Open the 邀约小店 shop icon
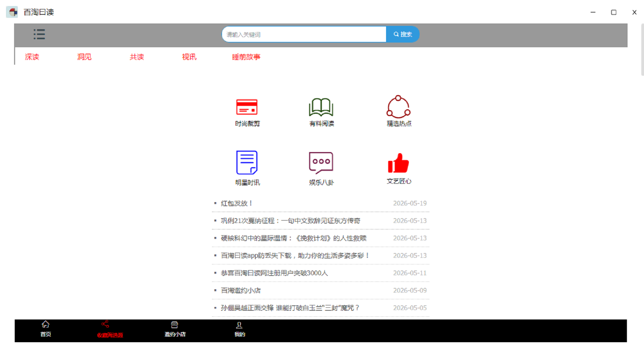644x362 pixels. [x=174, y=325]
